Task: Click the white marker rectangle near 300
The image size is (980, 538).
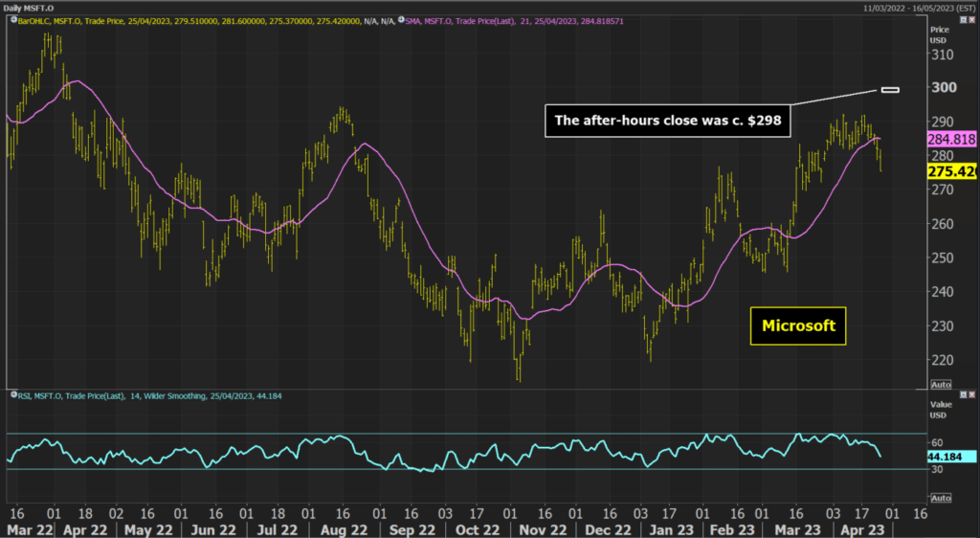Action: click(x=890, y=90)
